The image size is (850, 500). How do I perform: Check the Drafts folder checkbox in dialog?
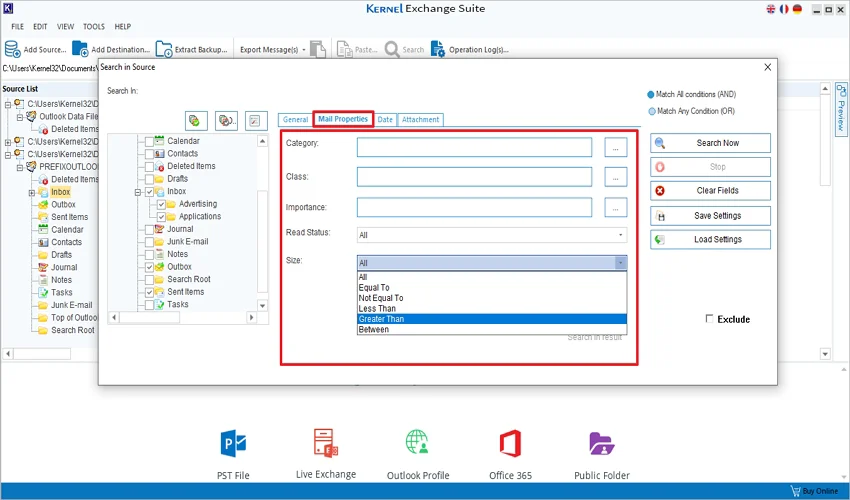click(149, 178)
